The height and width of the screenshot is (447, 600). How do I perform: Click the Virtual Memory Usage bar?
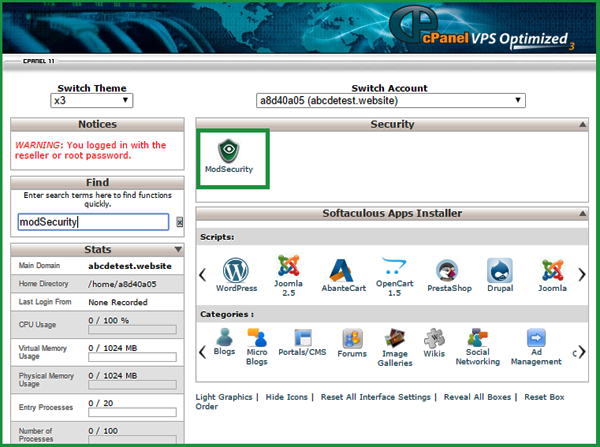tap(132, 357)
